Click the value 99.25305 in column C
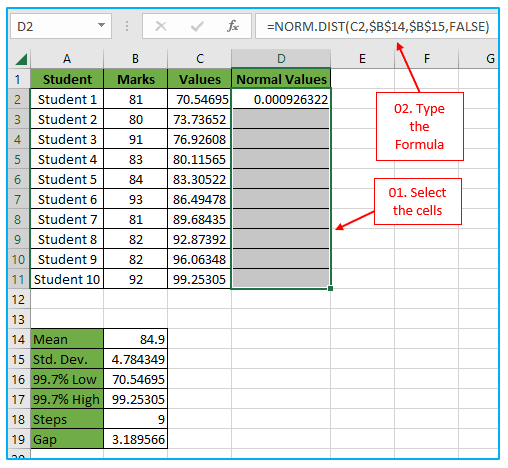Image resolution: width=508 pixels, height=468 pixels. pyautogui.click(x=199, y=279)
